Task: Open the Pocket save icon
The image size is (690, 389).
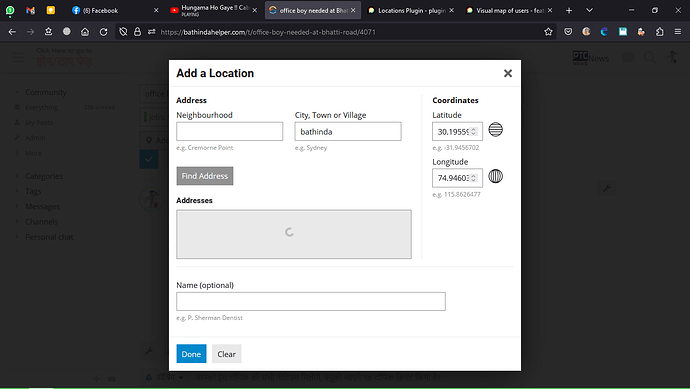Action: tap(568, 32)
